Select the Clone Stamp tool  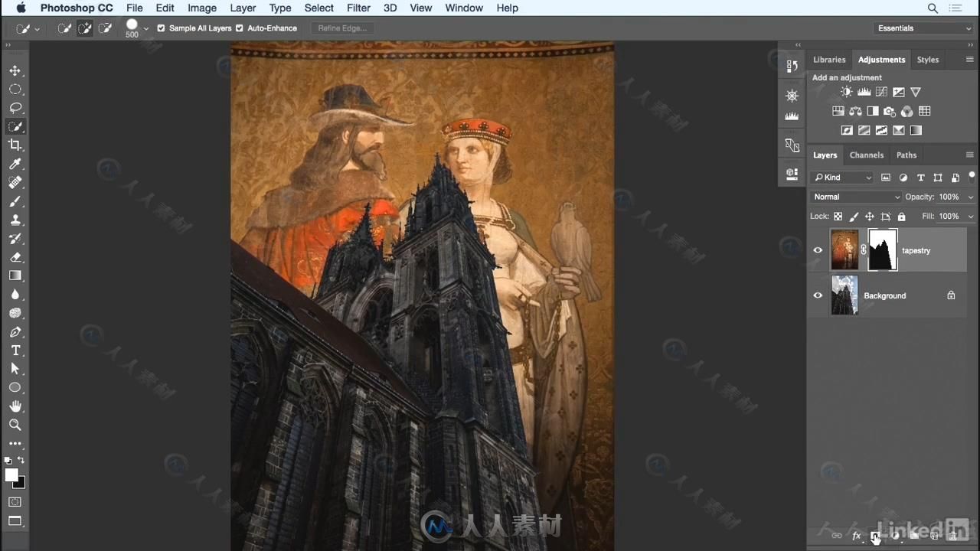[15, 220]
